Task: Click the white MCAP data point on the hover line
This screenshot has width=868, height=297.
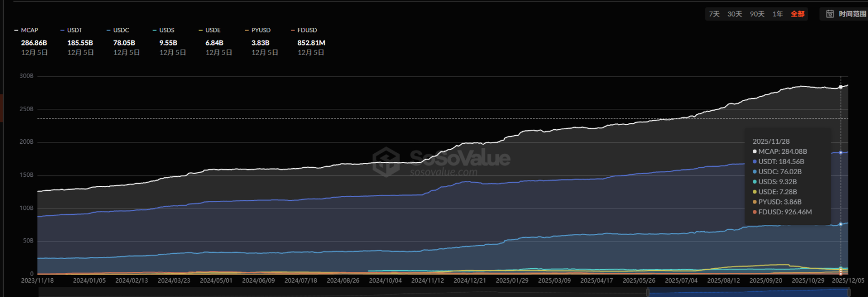Action: coord(841,87)
